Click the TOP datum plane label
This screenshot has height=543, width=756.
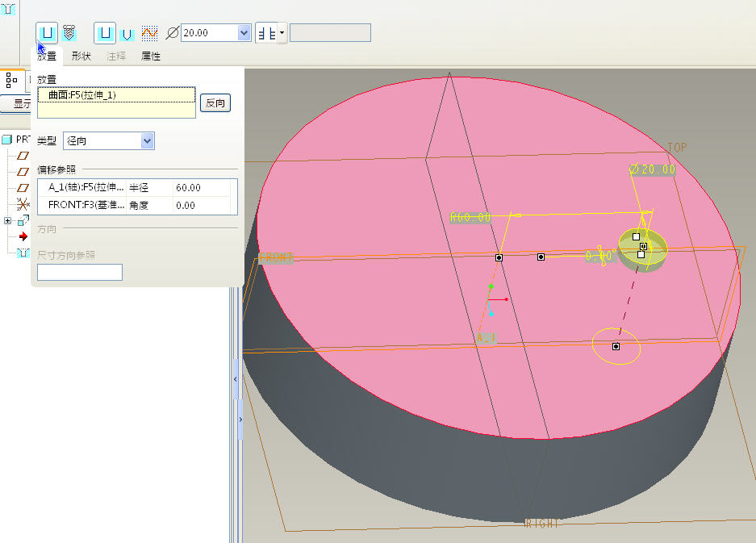click(x=677, y=148)
